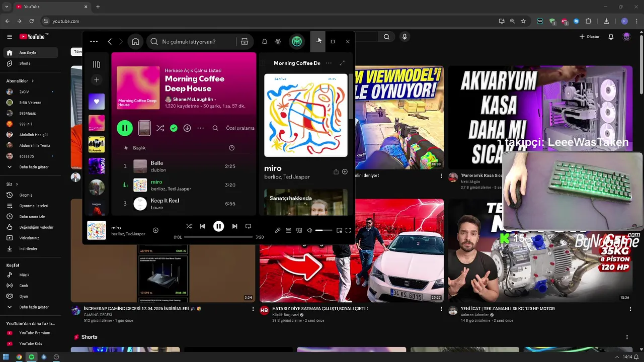
Task: Open Shorts shelf options menu
Action: pos(627,337)
